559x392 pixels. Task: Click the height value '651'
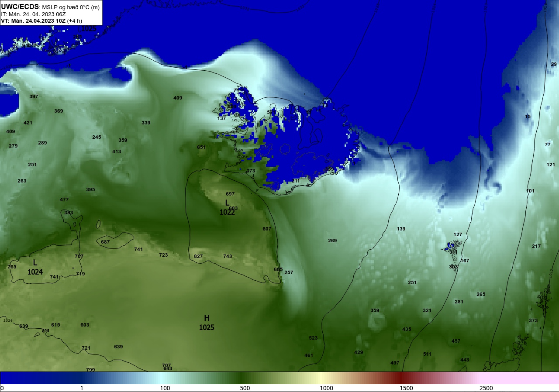(x=201, y=147)
